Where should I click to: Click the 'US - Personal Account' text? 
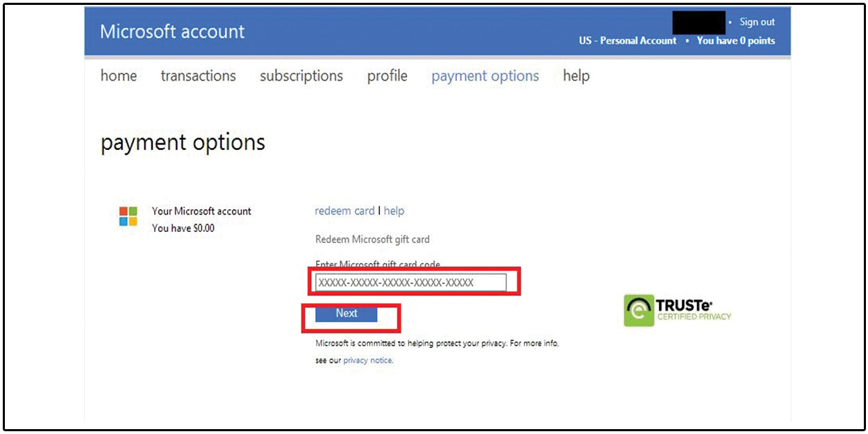(628, 40)
